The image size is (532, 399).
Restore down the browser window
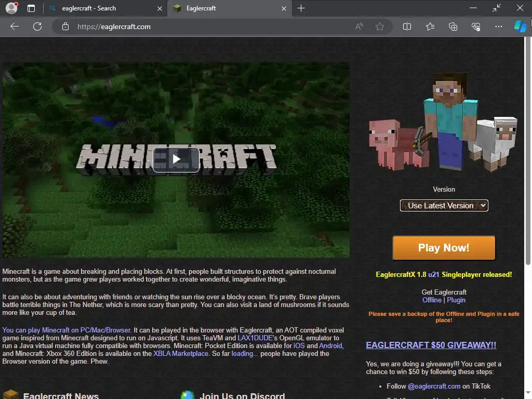pos(496,8)
